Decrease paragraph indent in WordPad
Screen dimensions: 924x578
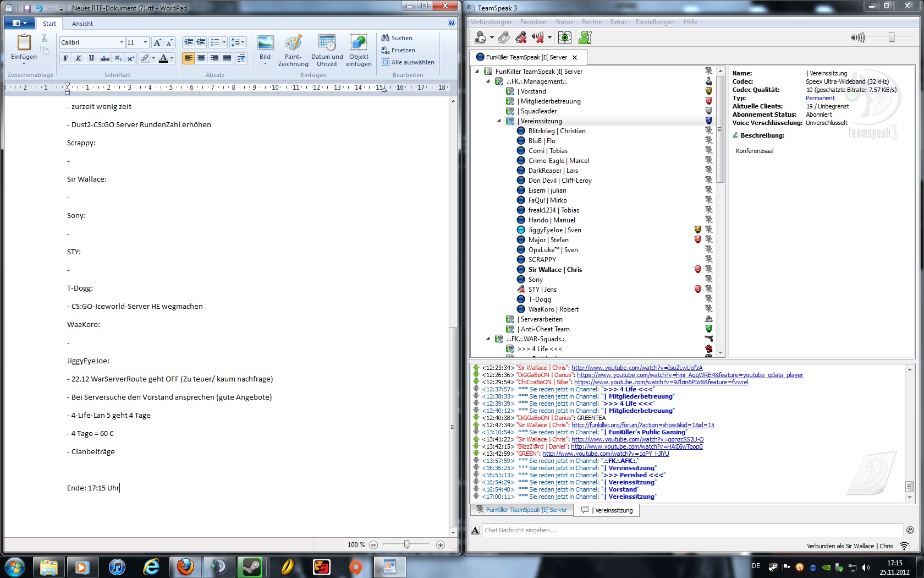point(189,42)
